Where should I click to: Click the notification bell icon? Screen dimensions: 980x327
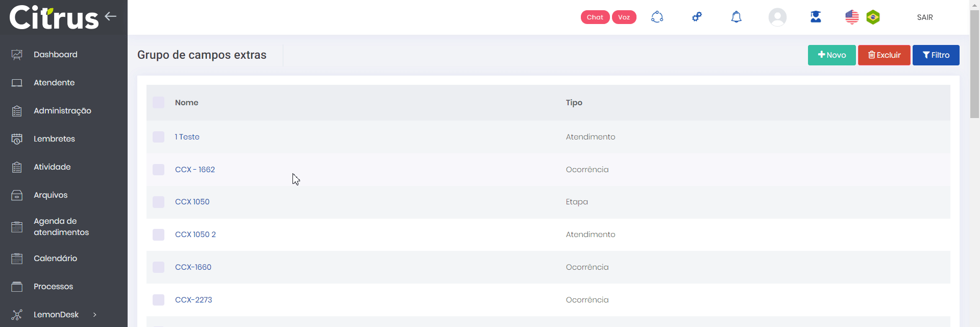click(736, 17)
